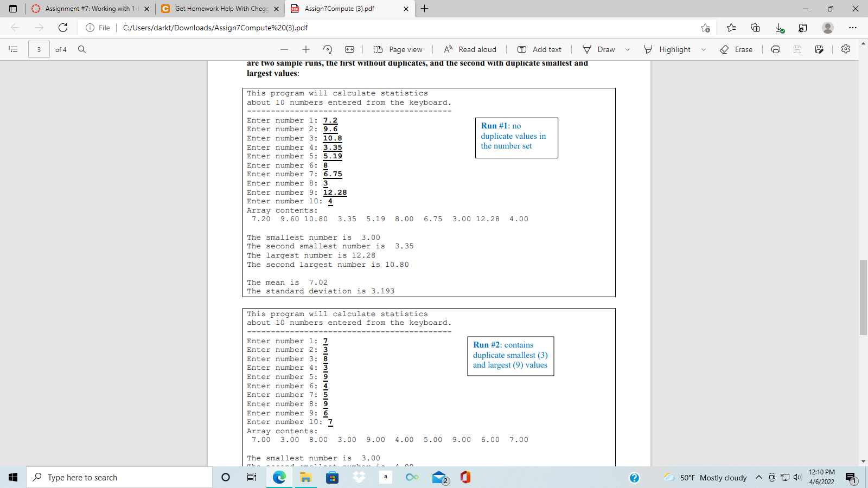The image size is (868, 488).
Task: Click the fit to width icon
Action: tap(350, 49)
